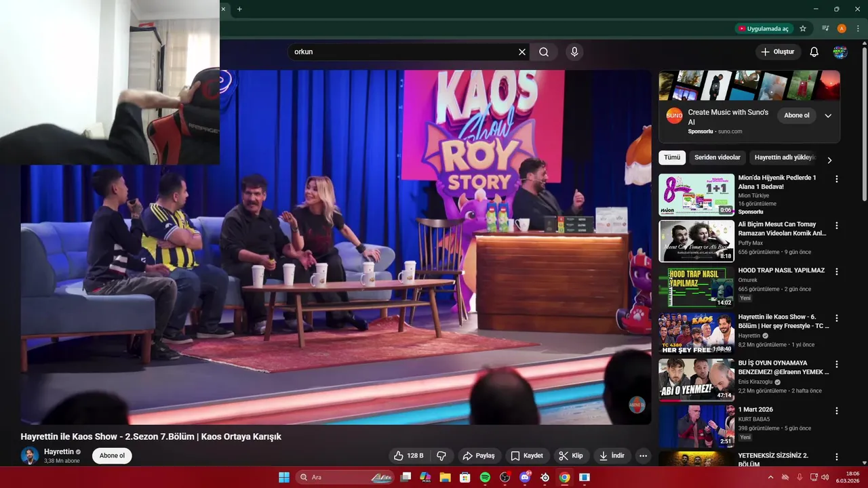
Task: Open Microsoft 365 from taskbar
Action: coord(425,477)
